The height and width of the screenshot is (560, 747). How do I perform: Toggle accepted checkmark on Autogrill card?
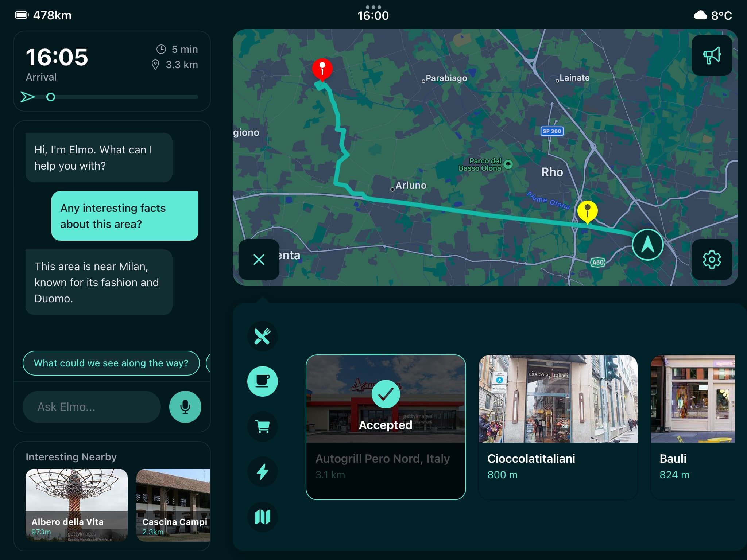[x=386, y=394]
